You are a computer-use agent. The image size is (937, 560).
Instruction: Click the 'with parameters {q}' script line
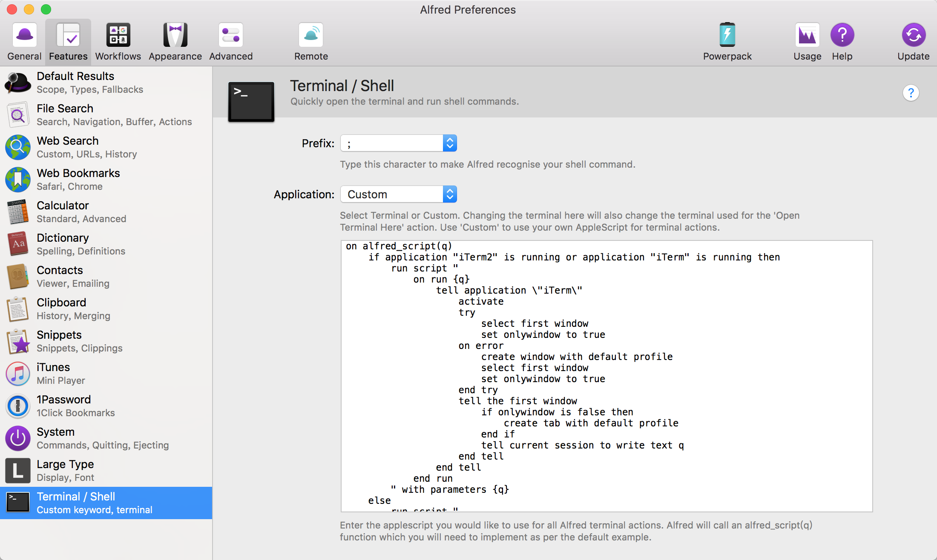click(x=450, y=489)
